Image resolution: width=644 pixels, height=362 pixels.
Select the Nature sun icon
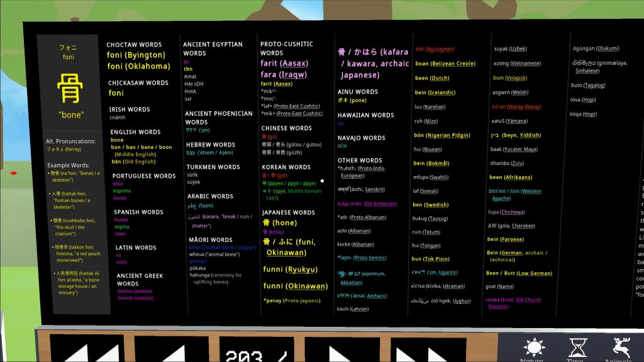pyautogui.click(x=532, y=348)
